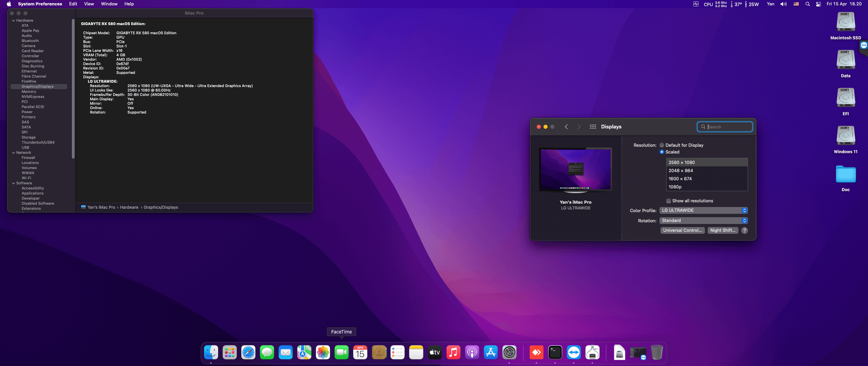The width and height of the screenshot is (868, 366).
Task: Open Finder from the Dock
Action: click(x=211, y=353)
